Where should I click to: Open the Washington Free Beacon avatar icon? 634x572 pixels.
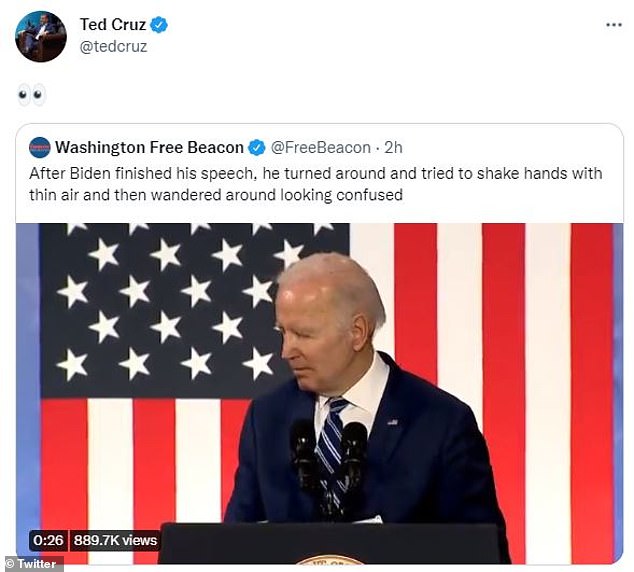40,147
